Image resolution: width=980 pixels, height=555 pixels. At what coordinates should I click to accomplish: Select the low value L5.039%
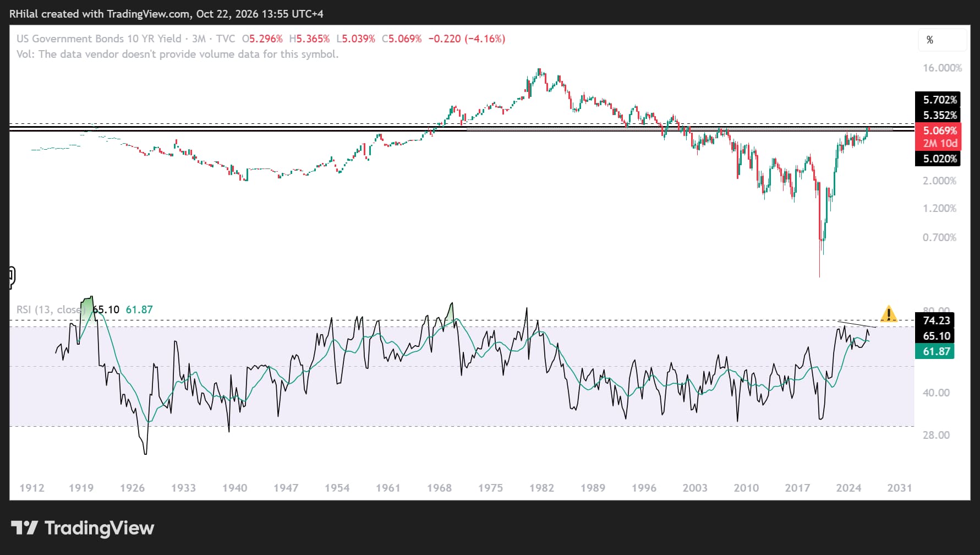click(x=356, y=39)
